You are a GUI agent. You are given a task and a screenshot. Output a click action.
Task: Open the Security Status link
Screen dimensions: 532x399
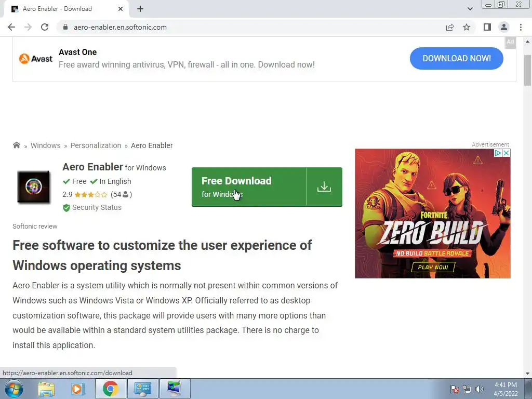pos(97,207)
